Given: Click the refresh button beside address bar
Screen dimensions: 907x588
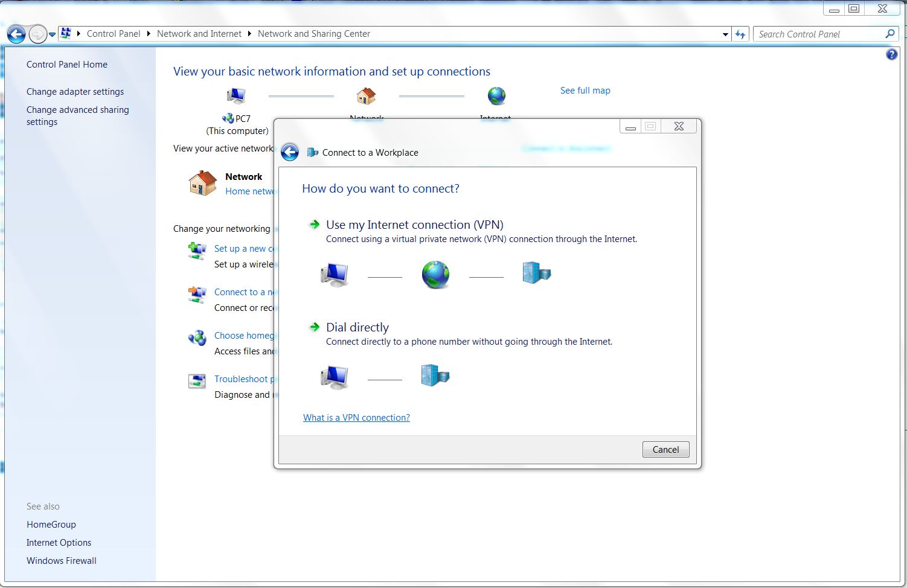Looking at the screenshot, I should [x=740, y=34].
